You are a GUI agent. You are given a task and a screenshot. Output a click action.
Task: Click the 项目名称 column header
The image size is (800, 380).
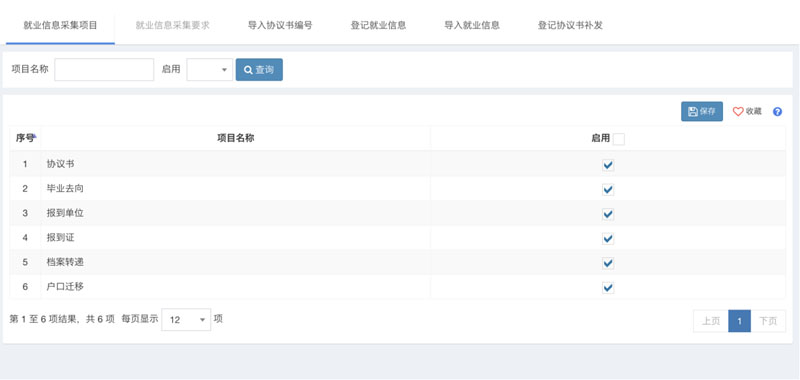(x=235, y=138)
